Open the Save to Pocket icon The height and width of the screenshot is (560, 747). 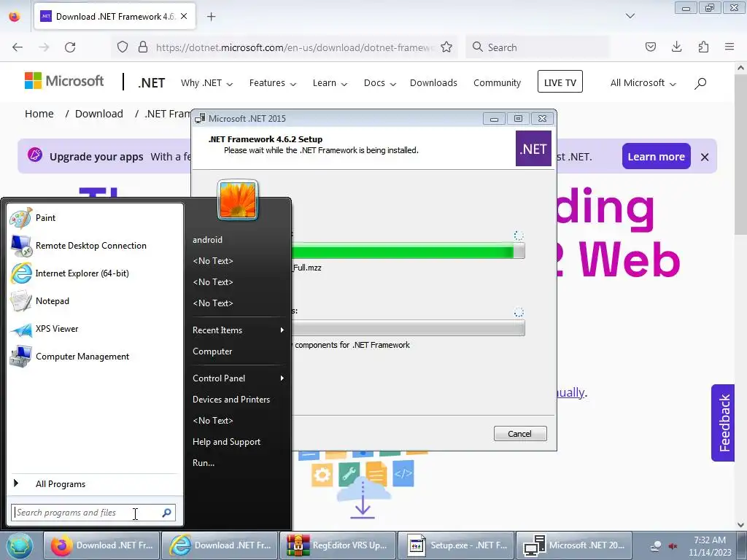point(650,47)
